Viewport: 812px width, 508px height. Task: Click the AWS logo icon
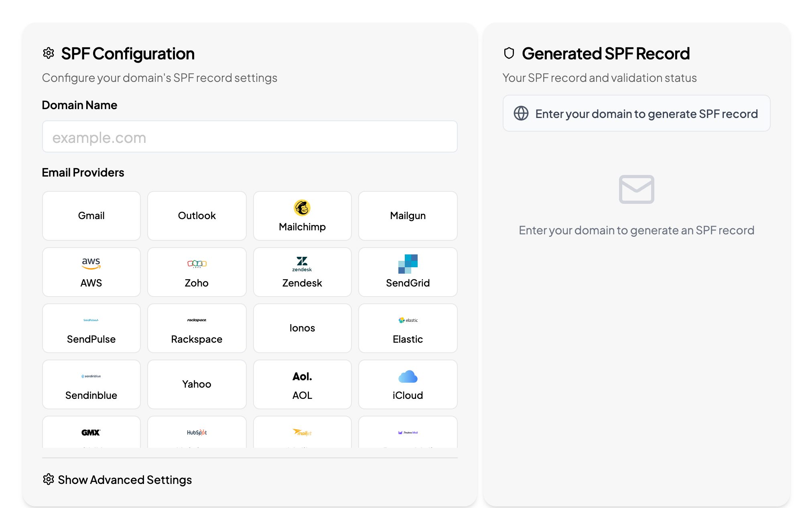point(91,264)
